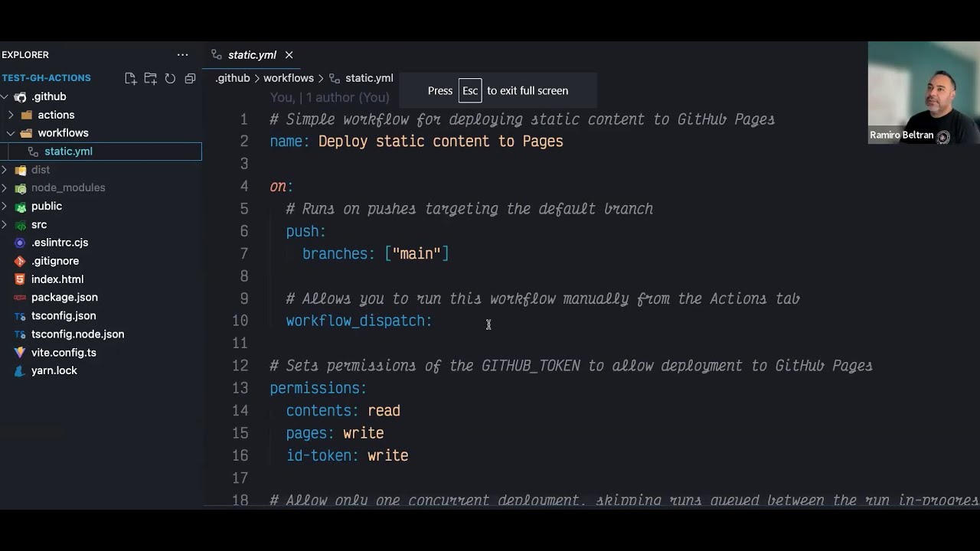This screenshot has width=980, height=551.
Task: Refresh the Explorer file tree
Action: 170,78
